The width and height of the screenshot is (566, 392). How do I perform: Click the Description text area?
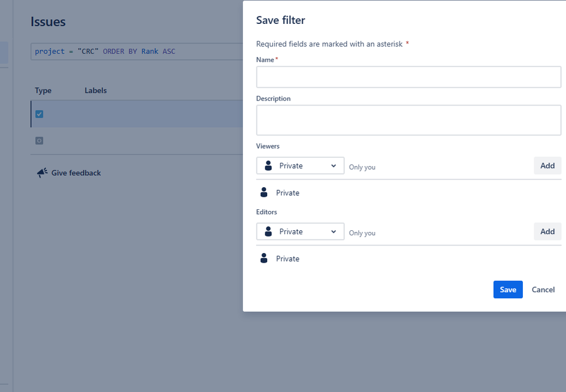click(408, 120)
